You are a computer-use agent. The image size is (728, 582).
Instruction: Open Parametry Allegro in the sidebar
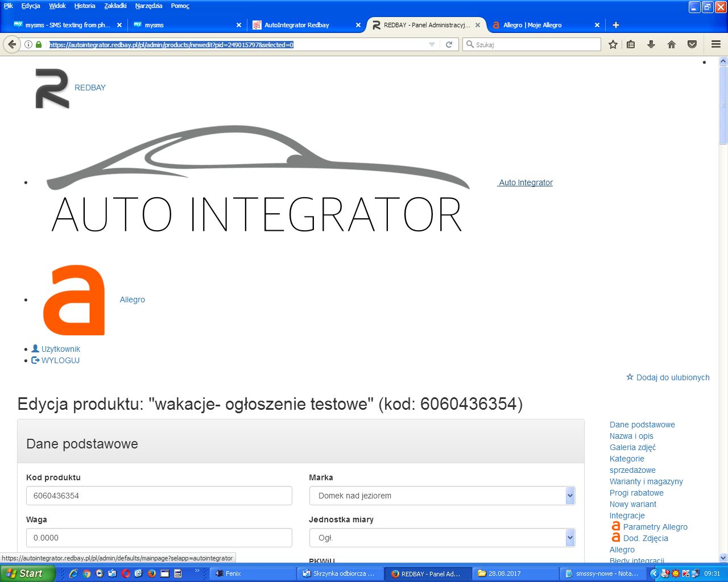[655, 527]
